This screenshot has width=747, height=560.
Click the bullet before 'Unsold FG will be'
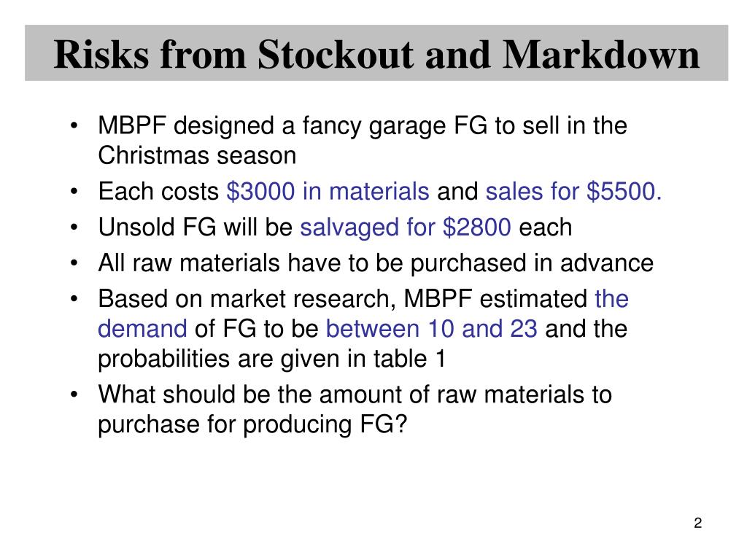[x=74, y=227]
